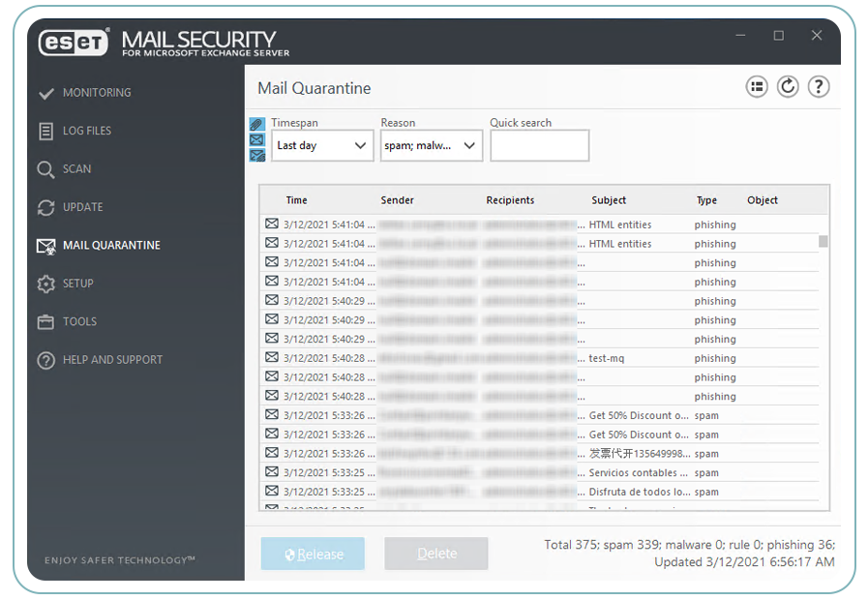Select envelope icon of first HTML entities row

coord(271,224)
